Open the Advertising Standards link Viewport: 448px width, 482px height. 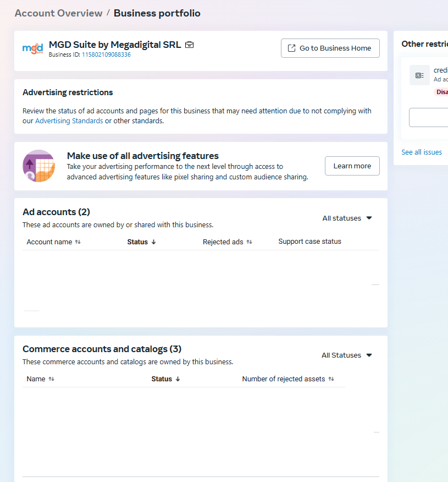click(x=69, y=121)
